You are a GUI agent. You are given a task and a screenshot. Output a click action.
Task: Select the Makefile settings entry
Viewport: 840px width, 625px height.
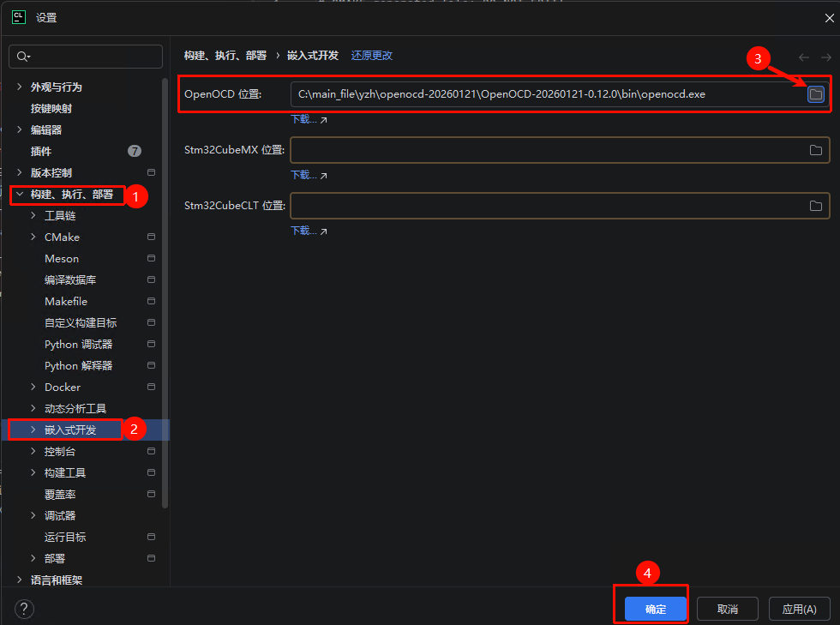(x=66, y=302)
